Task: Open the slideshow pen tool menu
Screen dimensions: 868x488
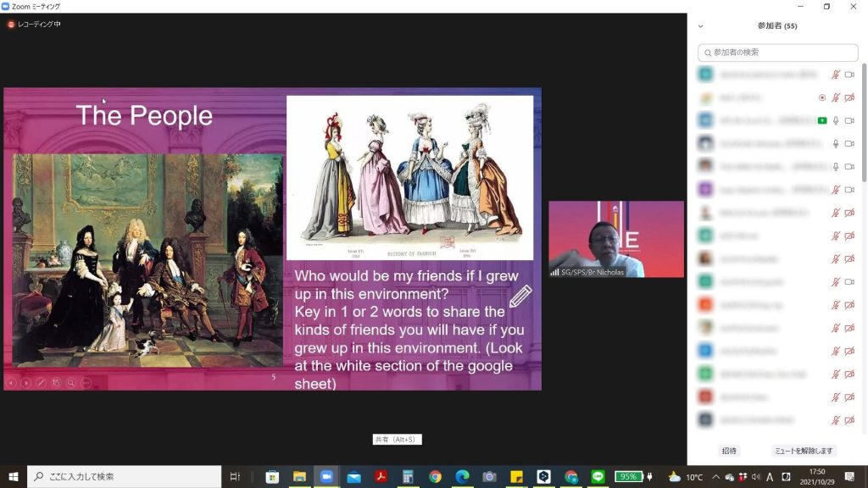Action: point(41,382)
